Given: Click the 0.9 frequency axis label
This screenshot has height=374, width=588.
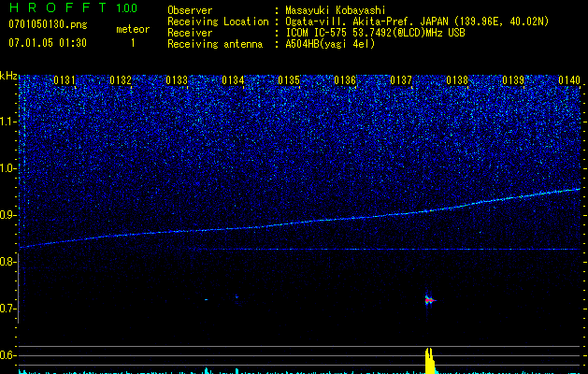Looking at the screenshot, I should click(8, 215).
